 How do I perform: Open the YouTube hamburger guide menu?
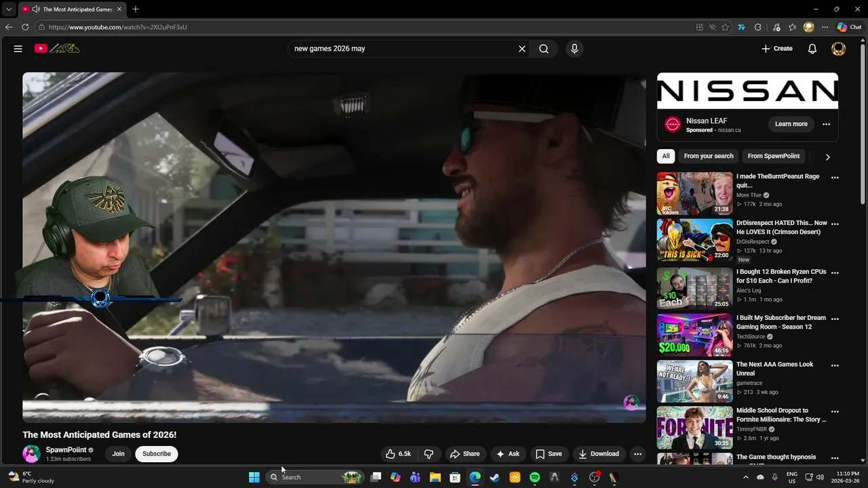pyautogui.click(x=18, y=49)
